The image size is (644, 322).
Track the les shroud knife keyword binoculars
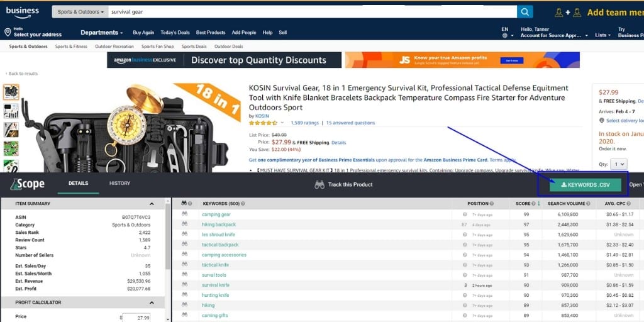click(x=184, y=234)
